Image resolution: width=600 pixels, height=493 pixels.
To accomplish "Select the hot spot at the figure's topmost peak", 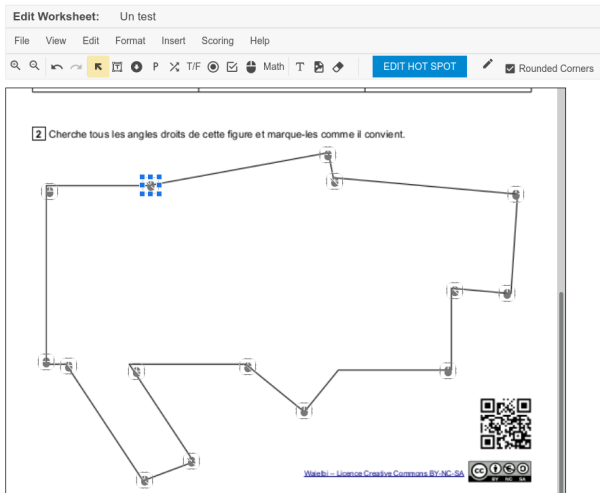I will (x=328, y=155).
